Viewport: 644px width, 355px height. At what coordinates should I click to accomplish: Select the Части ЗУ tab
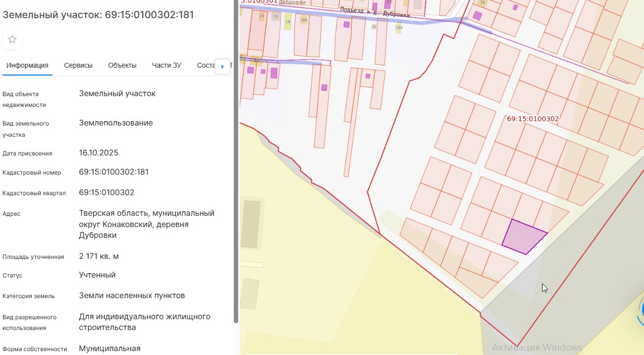coord(167,65)
